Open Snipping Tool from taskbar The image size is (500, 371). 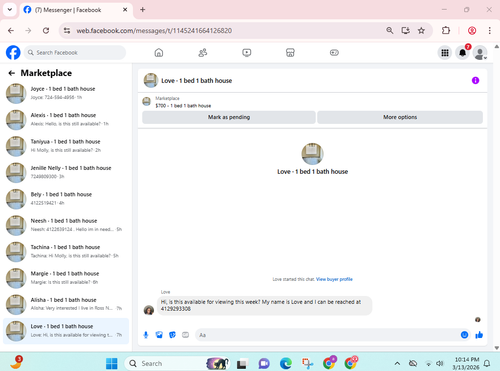[x=307, y=363]
